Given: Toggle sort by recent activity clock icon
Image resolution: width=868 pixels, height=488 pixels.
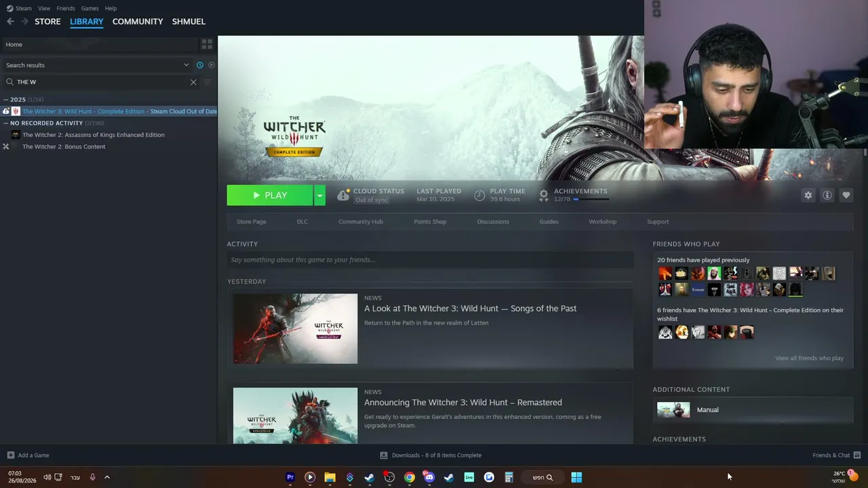Looking at the screenshot, I should (200, 65).
